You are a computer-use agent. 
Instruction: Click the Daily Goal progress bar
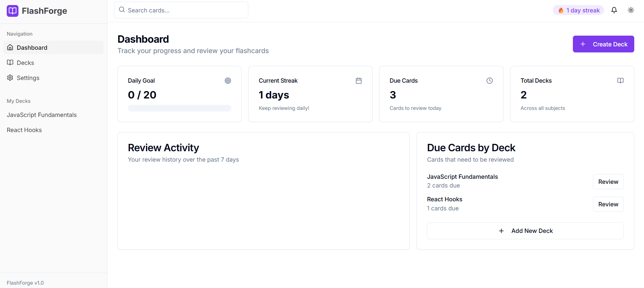tap(179, 108)
